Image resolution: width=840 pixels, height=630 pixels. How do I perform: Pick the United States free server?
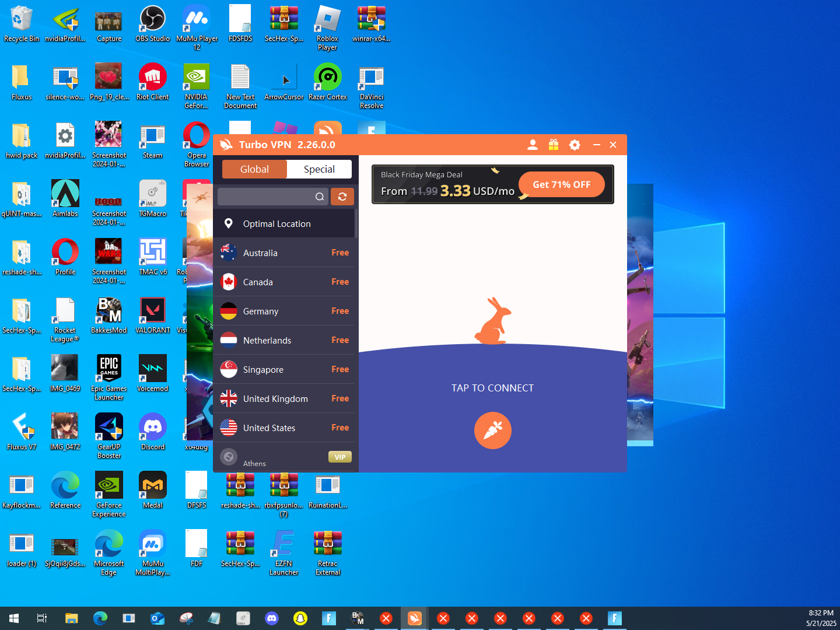tap(284, 428)
